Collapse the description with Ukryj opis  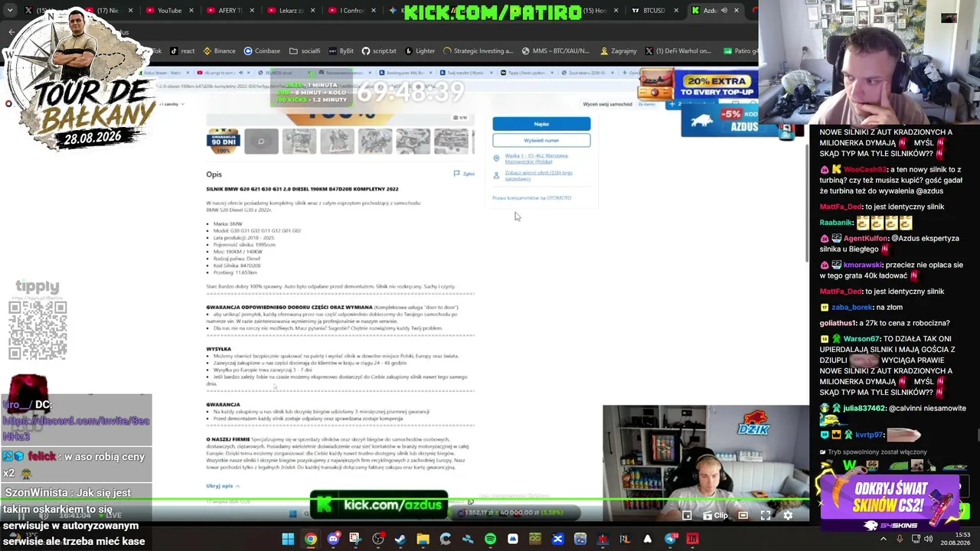tap(223, 486)
